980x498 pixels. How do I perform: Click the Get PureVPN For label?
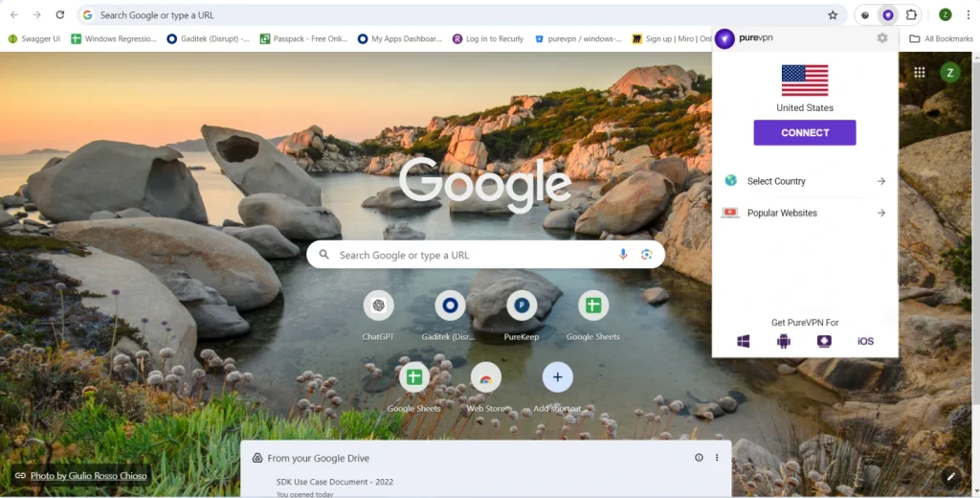click(804, 322)
